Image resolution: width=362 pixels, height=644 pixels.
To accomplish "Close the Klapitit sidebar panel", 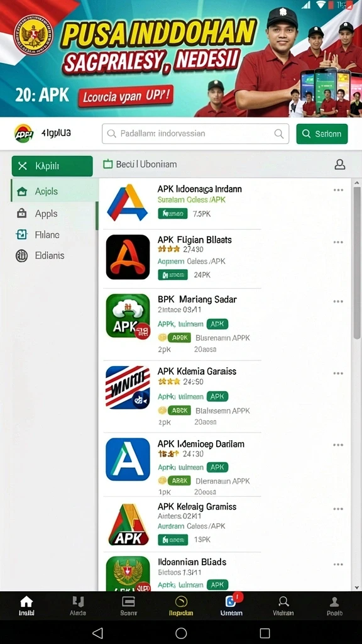I will pyautogui.click(x=23, y=166).
